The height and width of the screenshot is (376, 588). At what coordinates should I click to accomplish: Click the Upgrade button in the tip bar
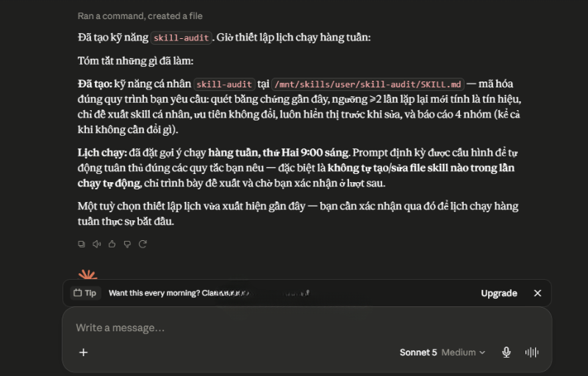point(499,293)
